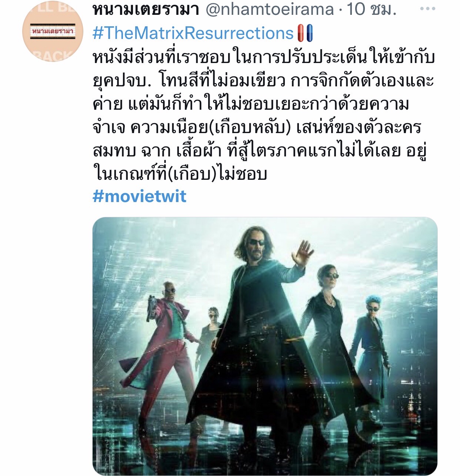
Task: Click the tweet line starting หนังมีส่วนที่เราชอบ
Action: point(264,57)
